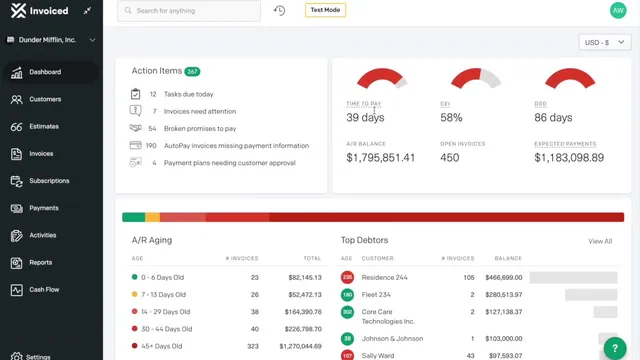640x360 pixels.
Task: Go to the Invoices page icon
Action: click(x=16, y=154)
